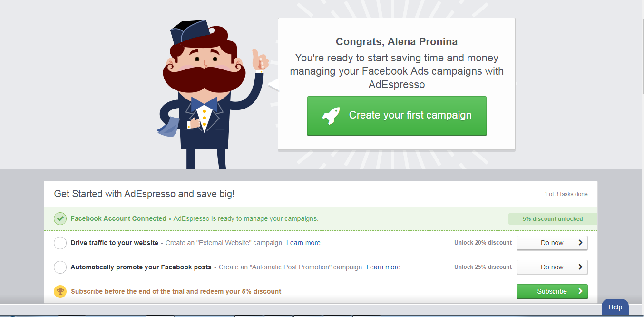The image size is (644, 317).
Task: Click the trophy icon beside Subscribe reminder
Action: point(60,291)
